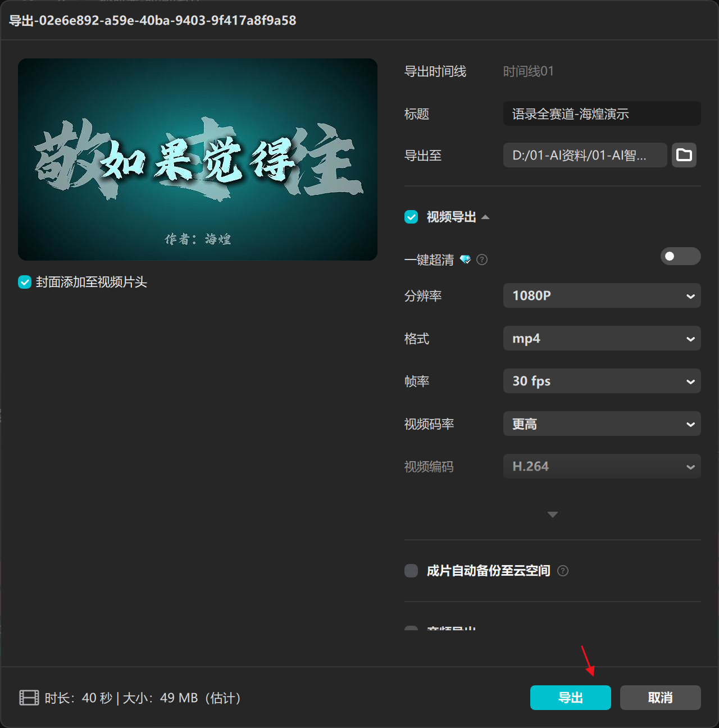Disable the 视频导出 checkbox
Screen dimensions: 719x728
pos(411,217)
